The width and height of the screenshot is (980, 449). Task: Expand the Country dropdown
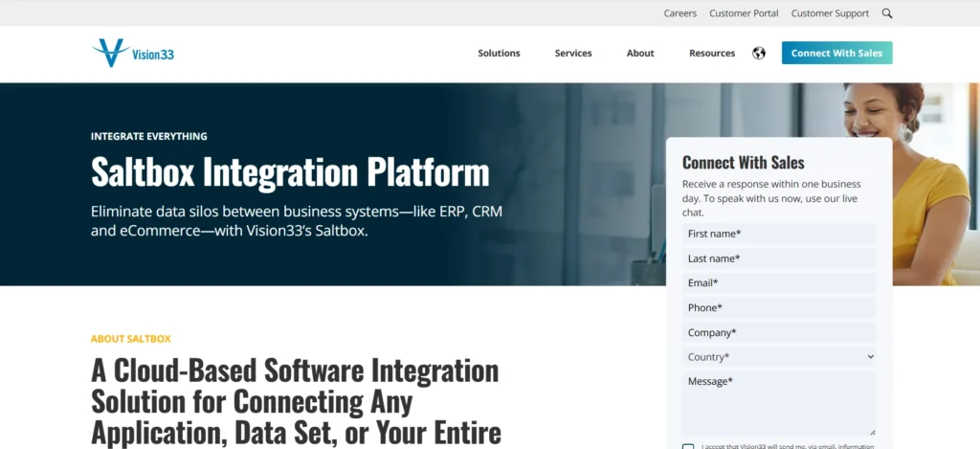tap(779, 357)
